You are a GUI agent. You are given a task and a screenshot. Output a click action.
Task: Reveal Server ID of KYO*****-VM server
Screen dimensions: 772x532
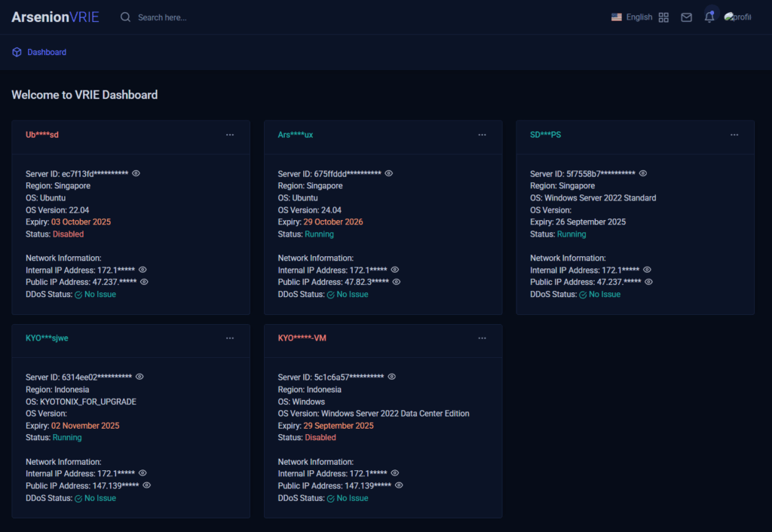click(x=391, y=377)
